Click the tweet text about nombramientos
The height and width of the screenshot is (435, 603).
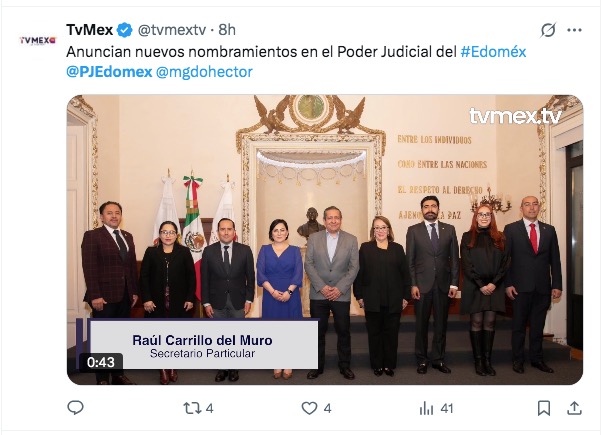261,52
